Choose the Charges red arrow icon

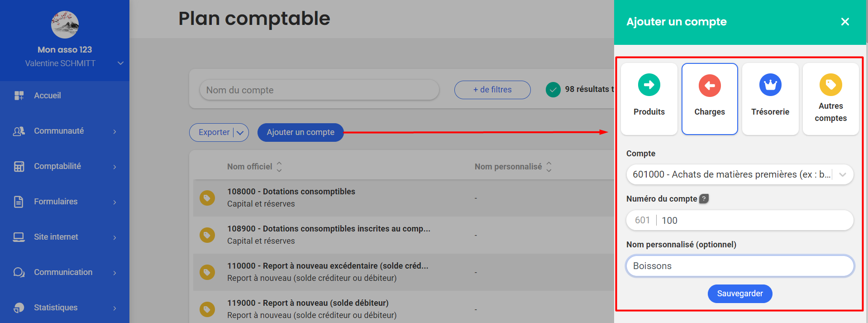click(x=709, y=86)
